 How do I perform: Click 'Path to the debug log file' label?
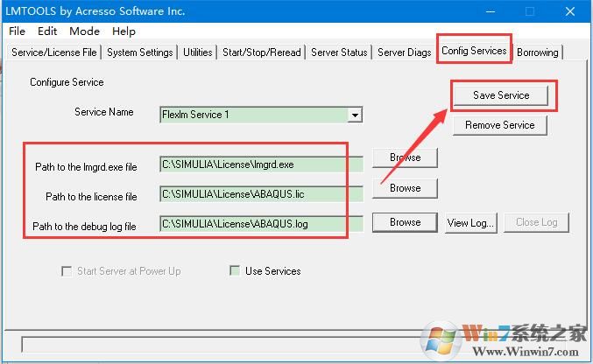point(84,227)
